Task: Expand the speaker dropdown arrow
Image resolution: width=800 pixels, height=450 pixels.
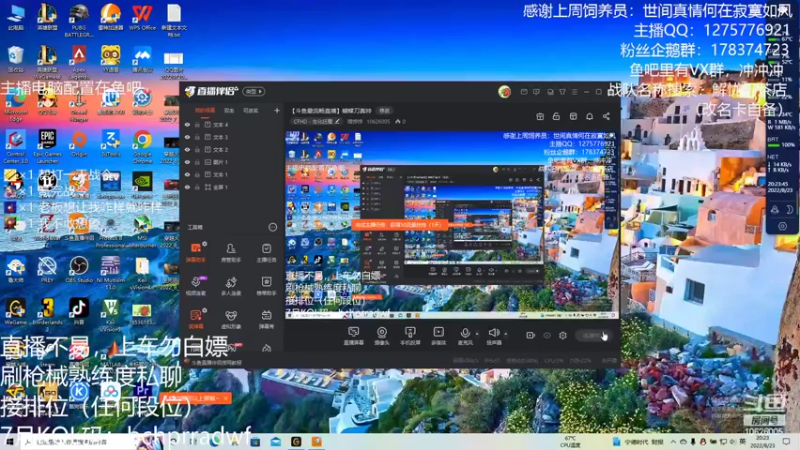Action: coord(506,334)
